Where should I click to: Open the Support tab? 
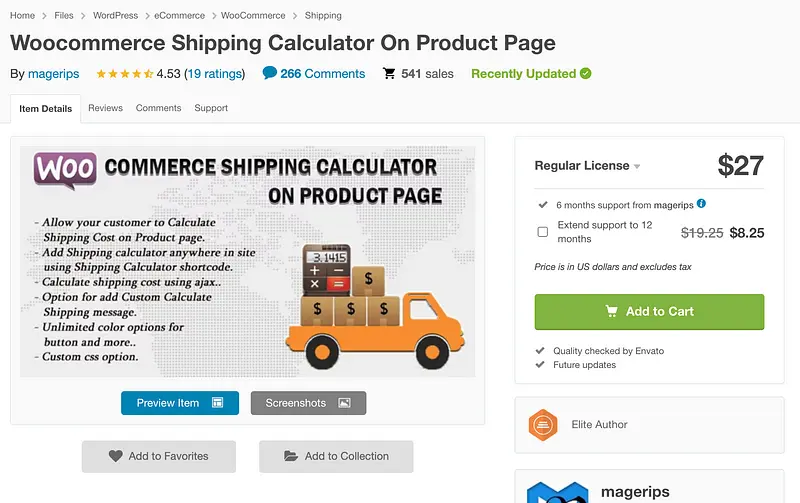pos(211,108)
